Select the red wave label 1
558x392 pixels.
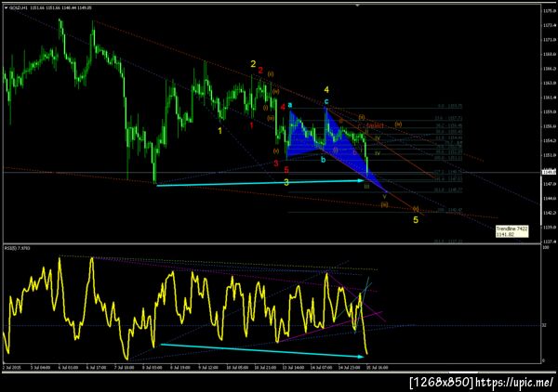tap(252, 125)
